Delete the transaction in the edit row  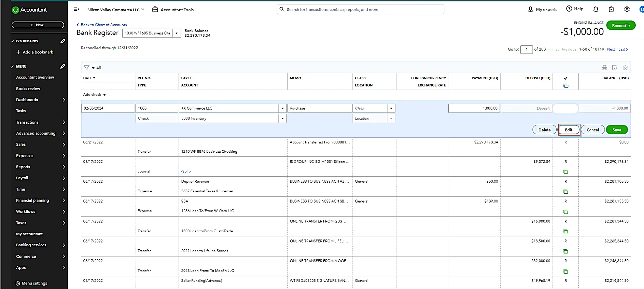[x=544, y=130]
